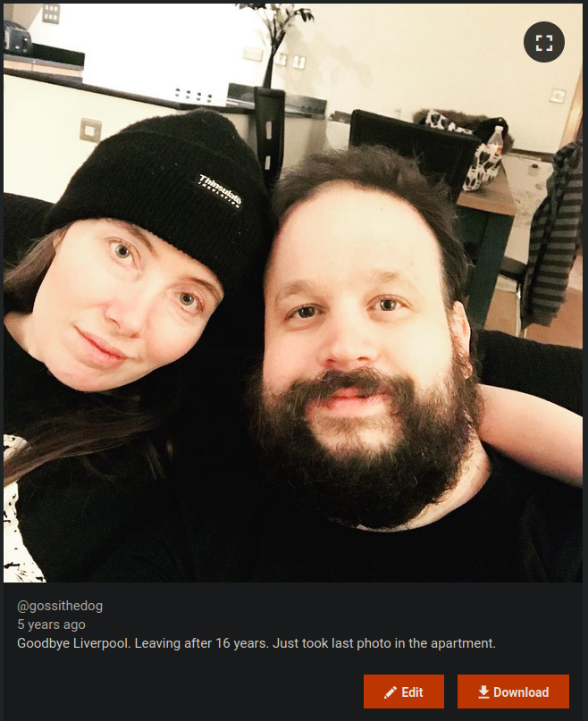
Task: Click the Thinsulate label on the beanie
Action: [219, 191]
